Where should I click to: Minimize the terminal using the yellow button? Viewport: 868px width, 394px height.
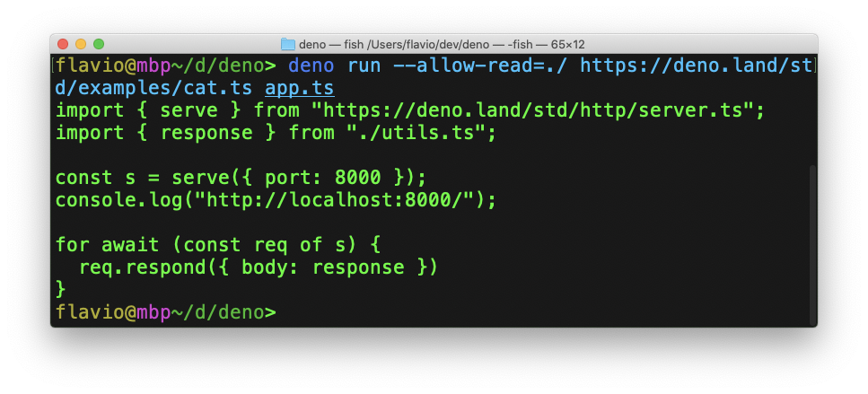click(81, 44)
